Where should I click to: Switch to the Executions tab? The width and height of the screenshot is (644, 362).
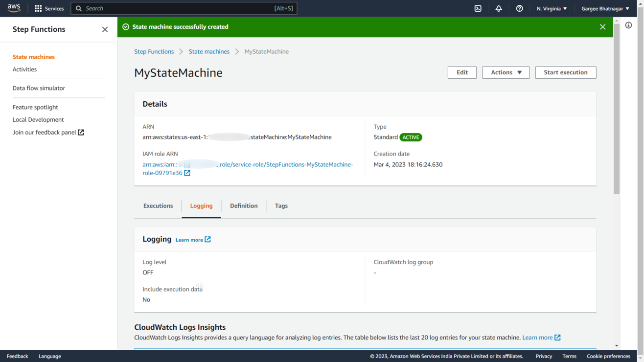158,206
